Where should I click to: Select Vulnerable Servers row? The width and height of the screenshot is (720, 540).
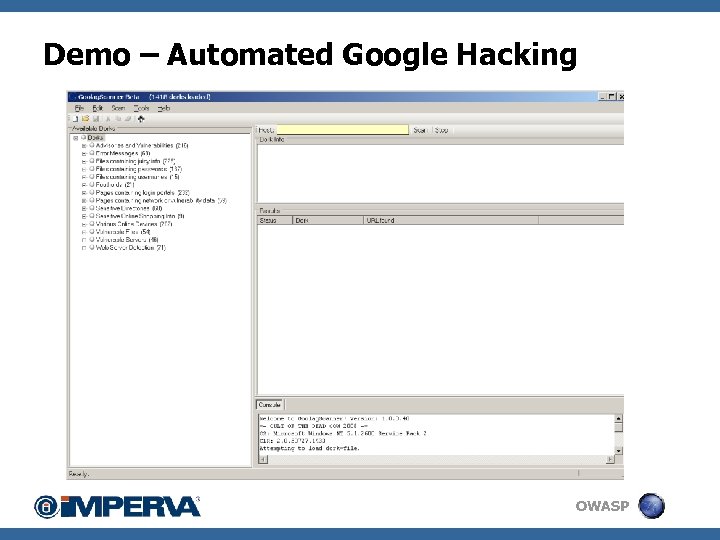coord(127,240)
